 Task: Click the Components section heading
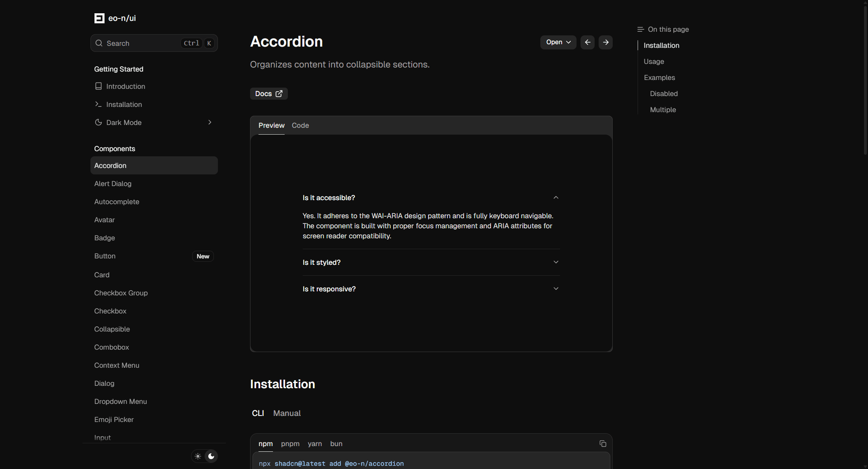coord(115,149)
